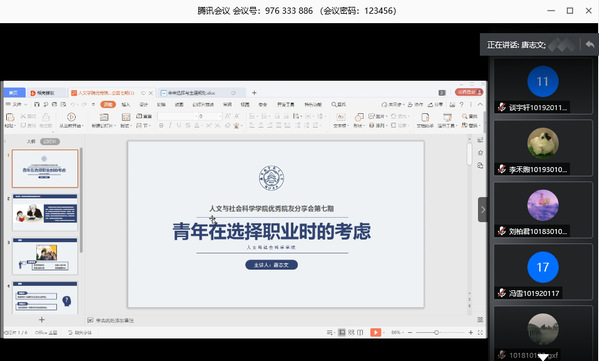
Task: Click the new tab plus icon in WPS
Action: point(254,92)
